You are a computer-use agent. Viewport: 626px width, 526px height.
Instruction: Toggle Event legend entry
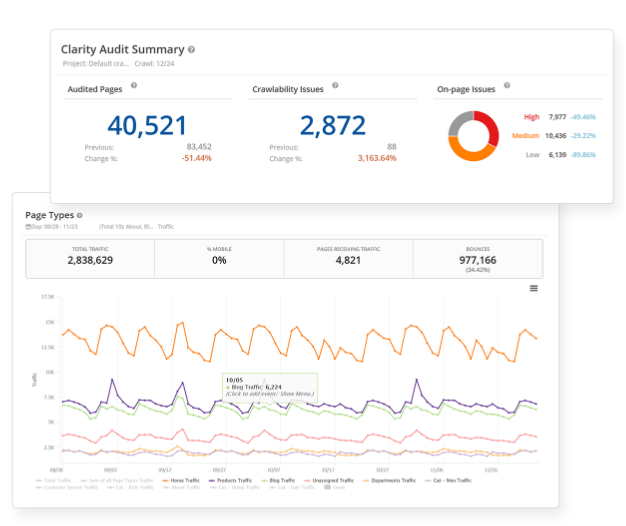click(x=335, y=487)
